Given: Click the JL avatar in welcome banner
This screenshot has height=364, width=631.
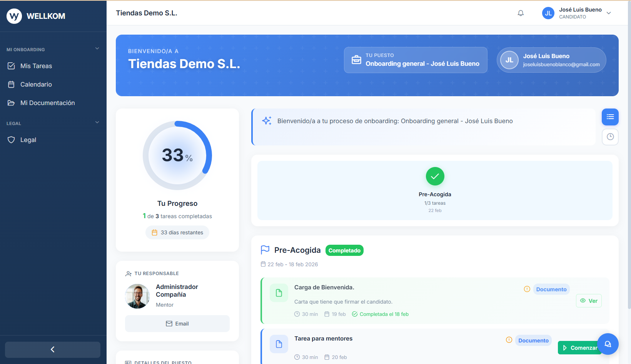Looking at the screenshot, I should click(x=509, y=60).
